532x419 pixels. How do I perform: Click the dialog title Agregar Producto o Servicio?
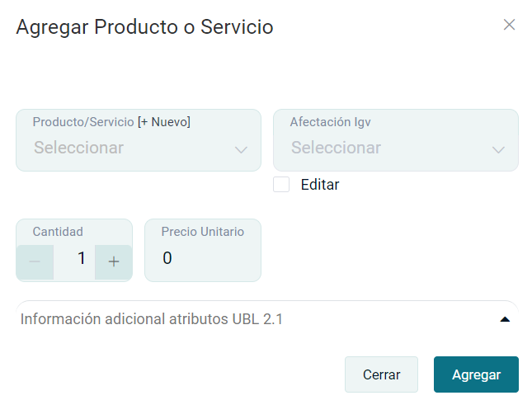pyautogui.click(x=144, y=27)
